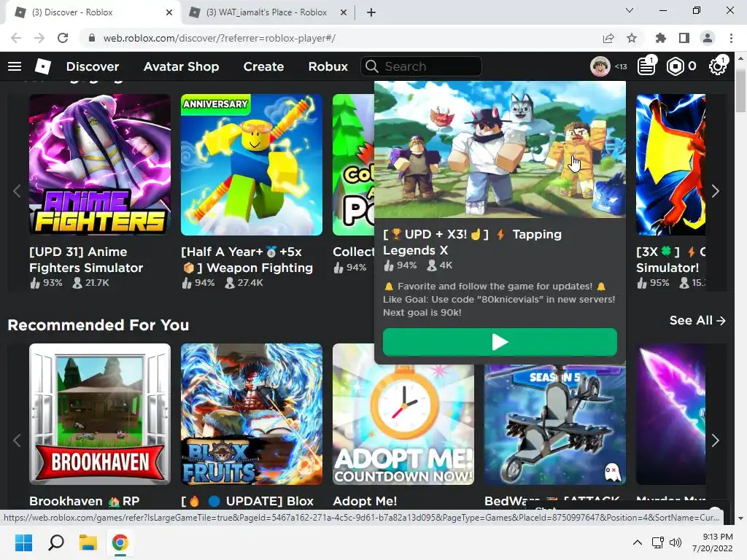Open the settings gear icon
747x560 pixels.
pyautogui.click(x=717, y=66)
